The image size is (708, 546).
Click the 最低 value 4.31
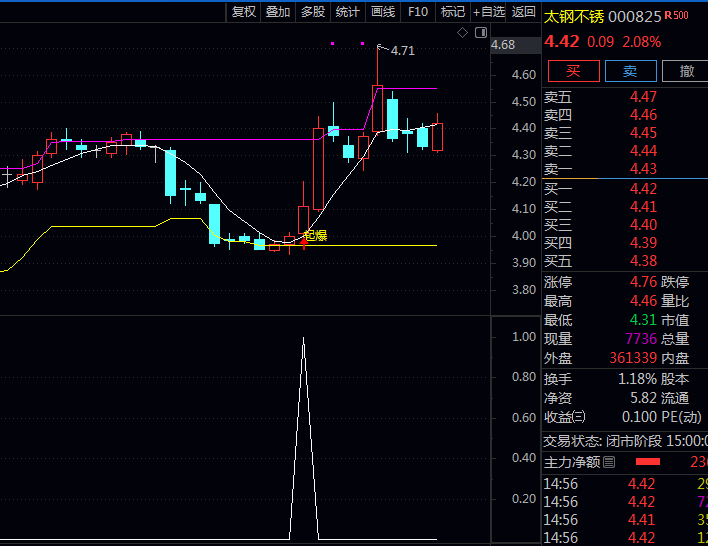[643, 320]
